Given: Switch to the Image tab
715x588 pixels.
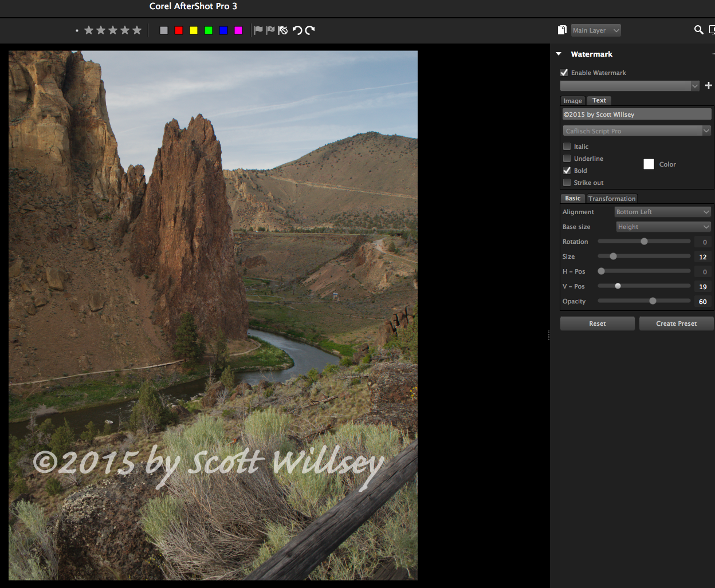Looking at the screenshot, I should 572,101.
